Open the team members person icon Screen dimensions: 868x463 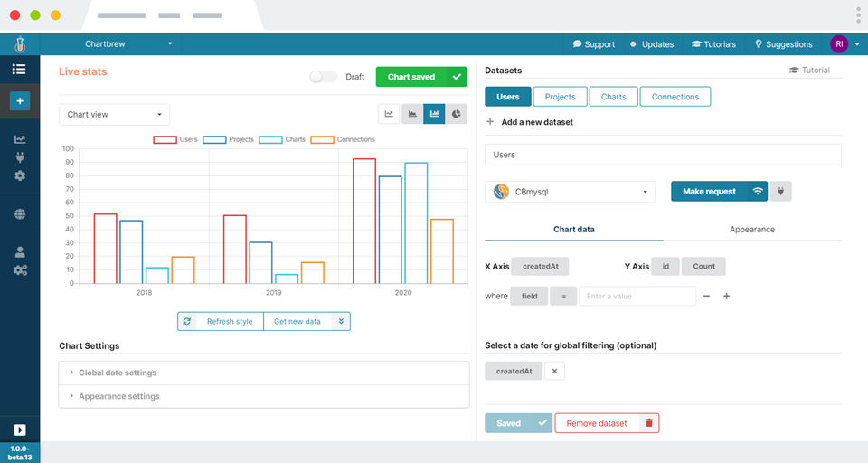[20, 252]
